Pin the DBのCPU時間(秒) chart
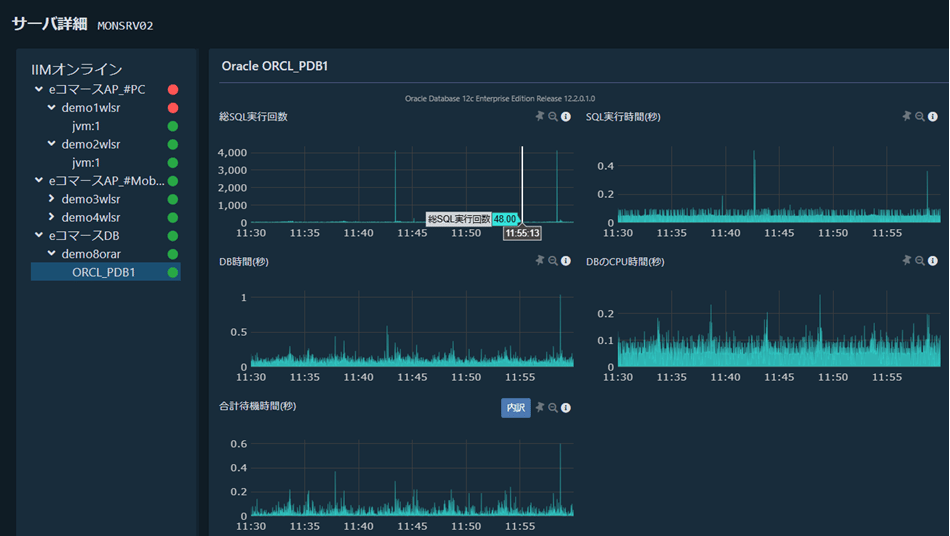 (x=906, y=260)
